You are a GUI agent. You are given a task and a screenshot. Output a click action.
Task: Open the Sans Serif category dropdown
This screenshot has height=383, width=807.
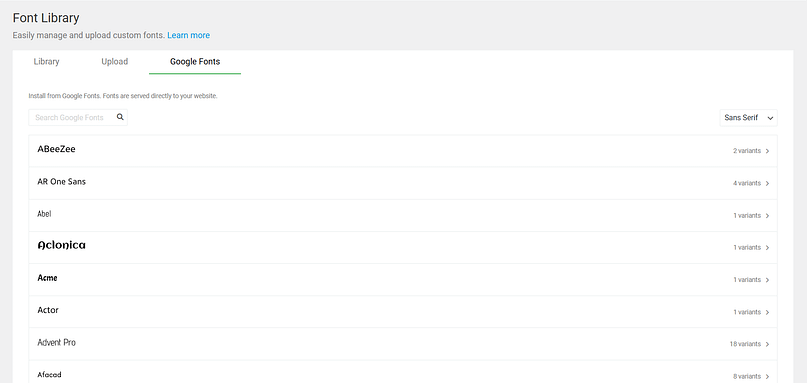click(748, 117)
